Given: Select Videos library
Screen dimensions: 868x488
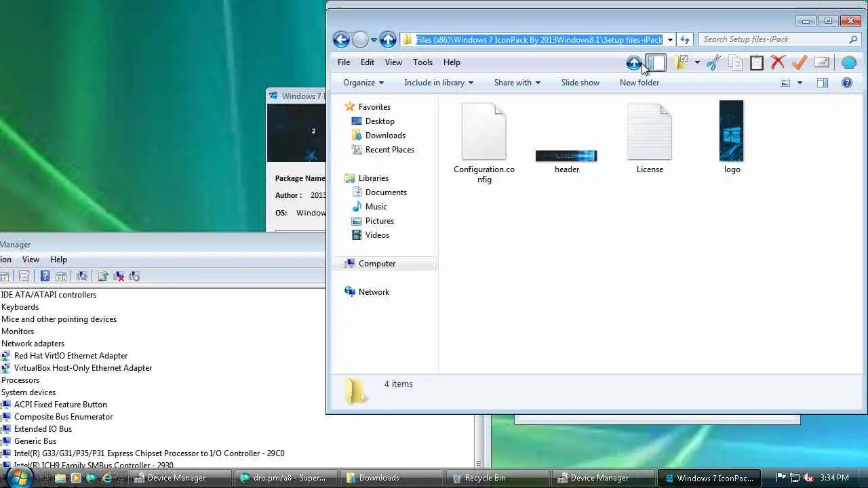Looking at the screenshot, I should [x=370, y=235].
